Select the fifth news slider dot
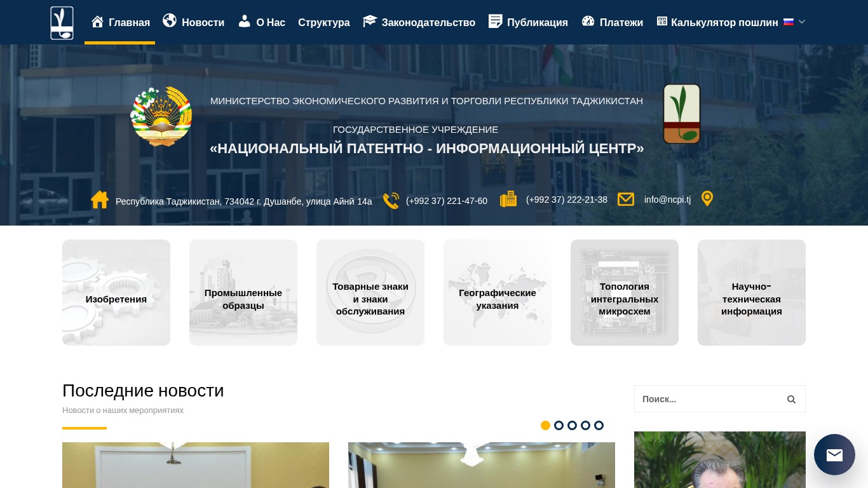The image size is (868, 488). click(599, 426)
